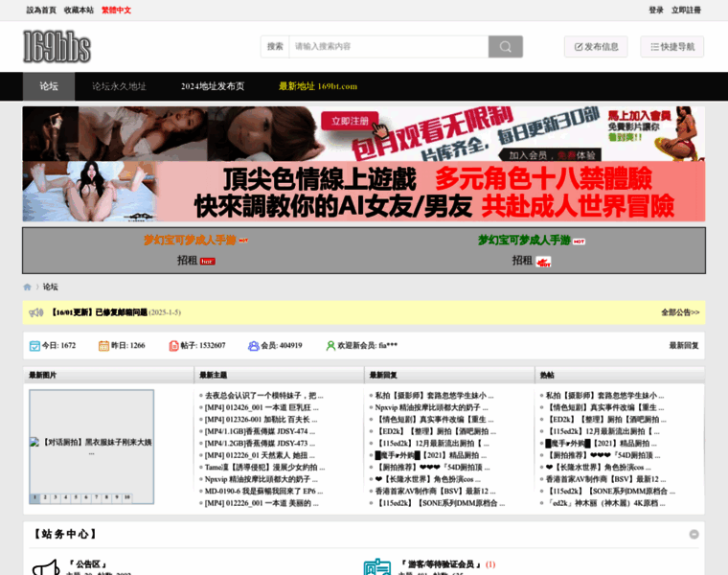This screenshot has height=575, width=728.
Task: Open the 论坛永久地址 navigation item
Action: (x=119, y=86)
